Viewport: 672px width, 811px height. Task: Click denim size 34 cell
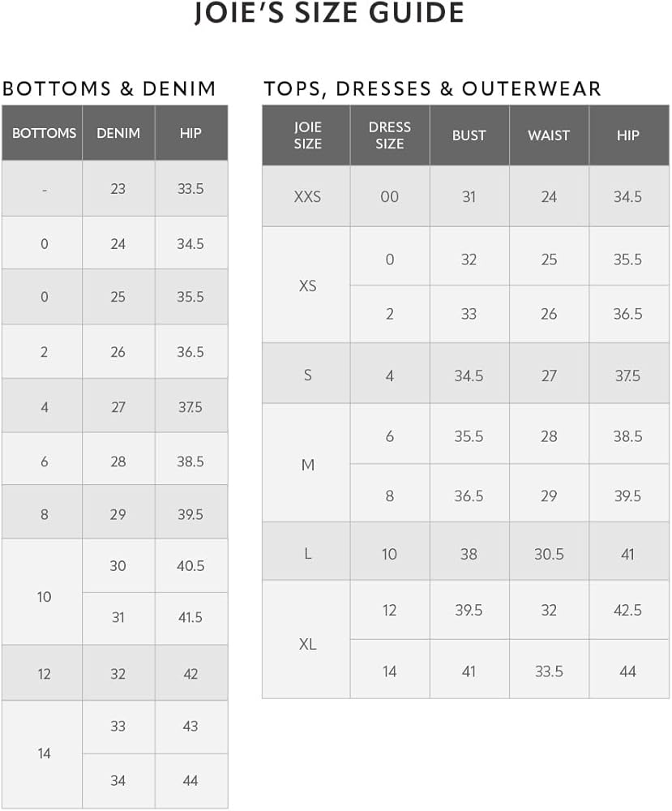click(118, 780)
